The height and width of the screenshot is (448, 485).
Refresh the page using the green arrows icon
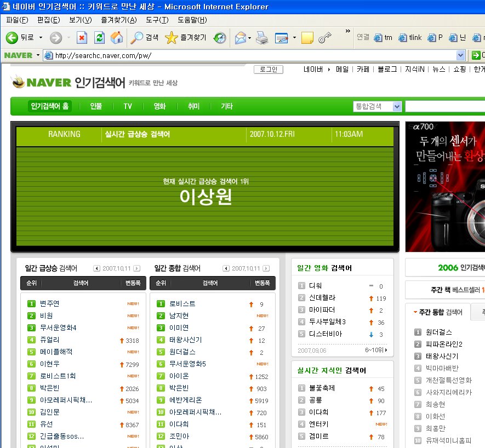click(x=99, y=38)
